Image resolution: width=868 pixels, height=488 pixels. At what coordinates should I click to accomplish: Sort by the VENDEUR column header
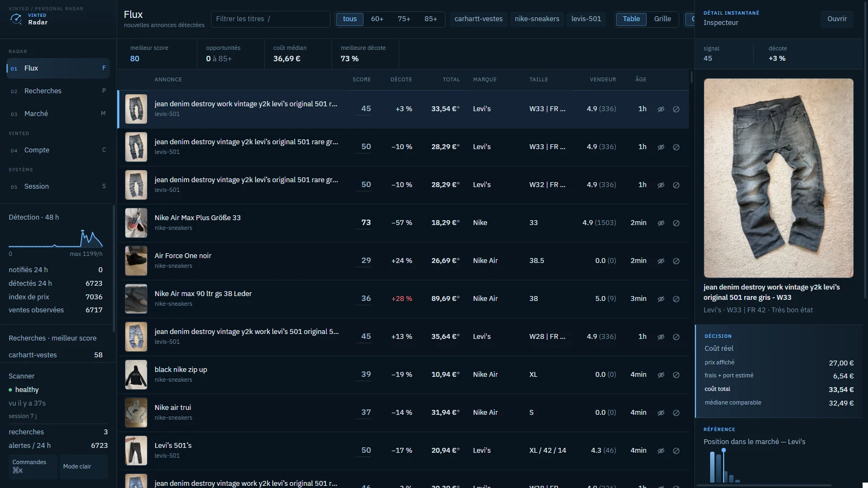click(x=603, y=80)
